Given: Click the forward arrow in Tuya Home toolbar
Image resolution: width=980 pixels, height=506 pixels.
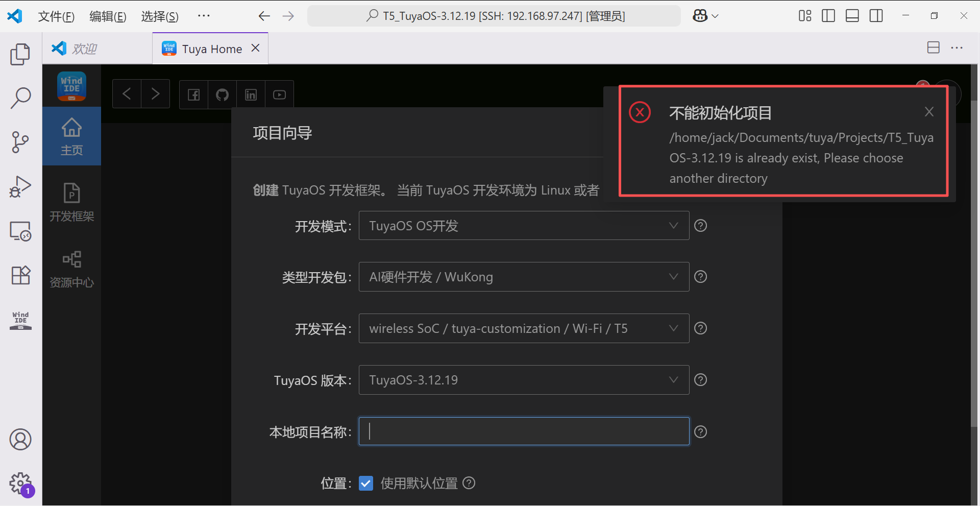Looking at the screenshot, I should point(155,94).
